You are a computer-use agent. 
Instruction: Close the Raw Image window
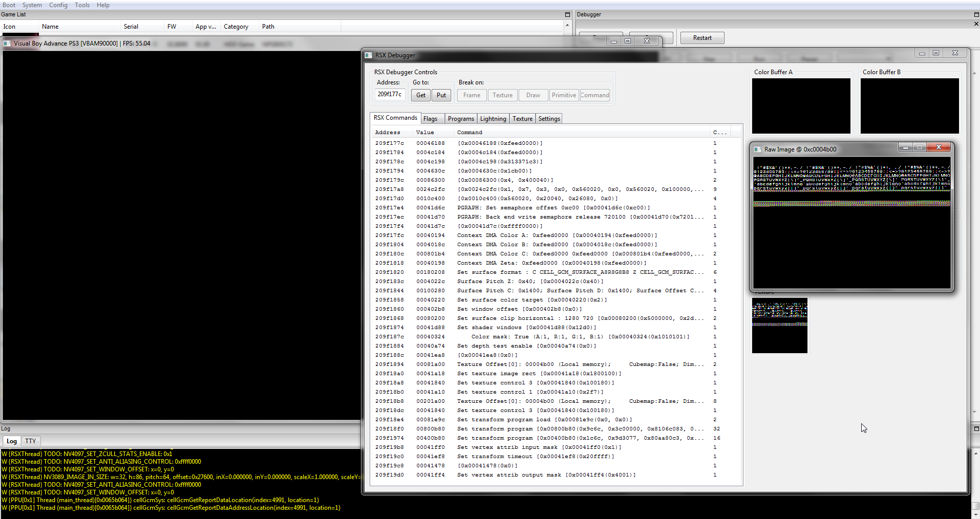click(x=939, y=147)
